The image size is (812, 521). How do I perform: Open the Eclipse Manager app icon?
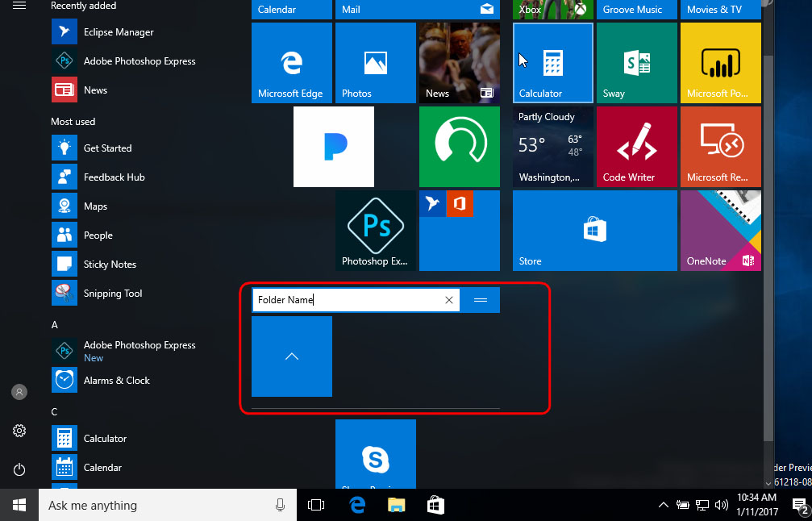pyautogui.click(x=65, y=32)
